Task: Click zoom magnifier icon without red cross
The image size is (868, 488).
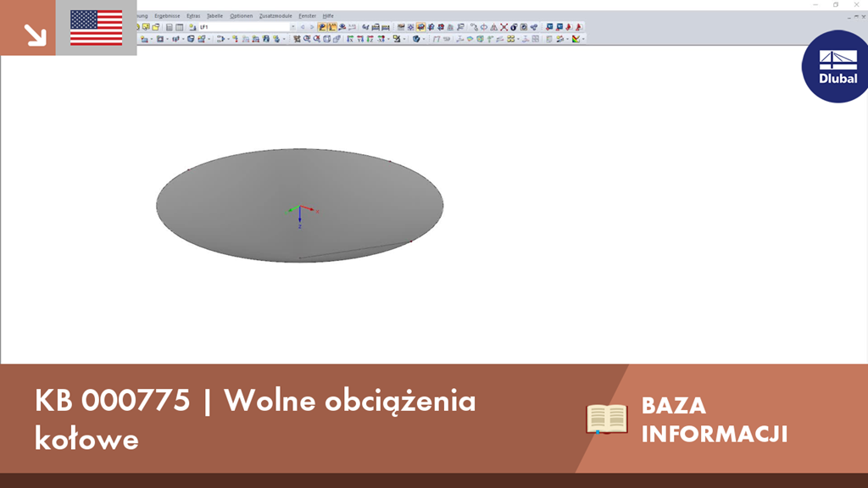Action: pyautogui.click(x=307, y=39)
